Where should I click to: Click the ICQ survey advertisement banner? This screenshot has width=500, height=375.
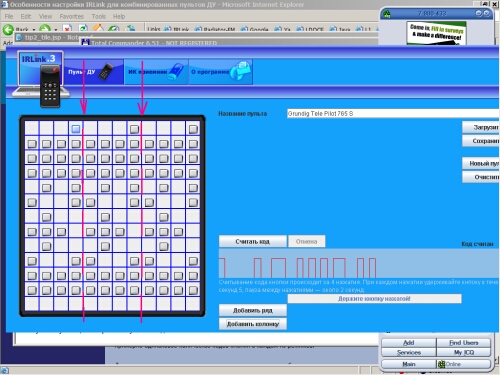[x=436, y=33]
